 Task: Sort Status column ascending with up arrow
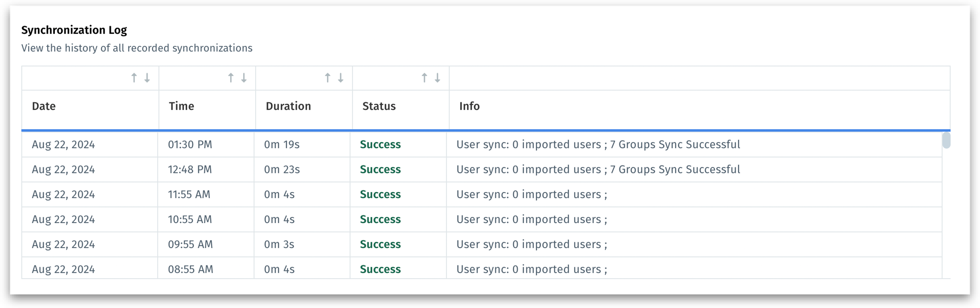coord(424,78)
